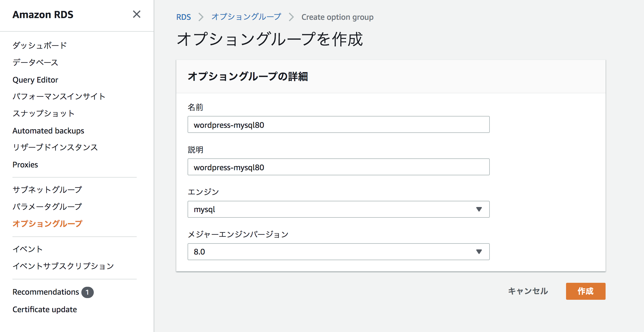Open the メジャーエンジンバージョン dropdown
Viewport: 644px width, 332px height.
[338, 252]
